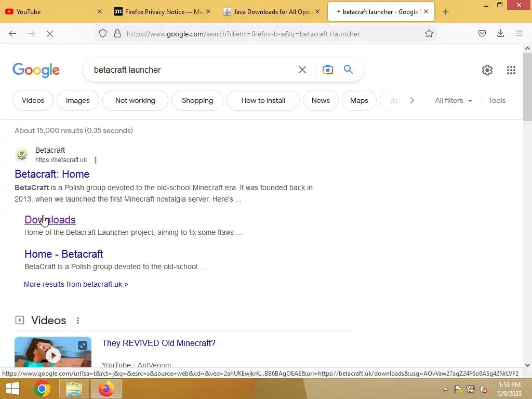Image resolution: width=532 pixels, height=399 pixels.
Task: Click the Google logo
Action: coord(36,70)
